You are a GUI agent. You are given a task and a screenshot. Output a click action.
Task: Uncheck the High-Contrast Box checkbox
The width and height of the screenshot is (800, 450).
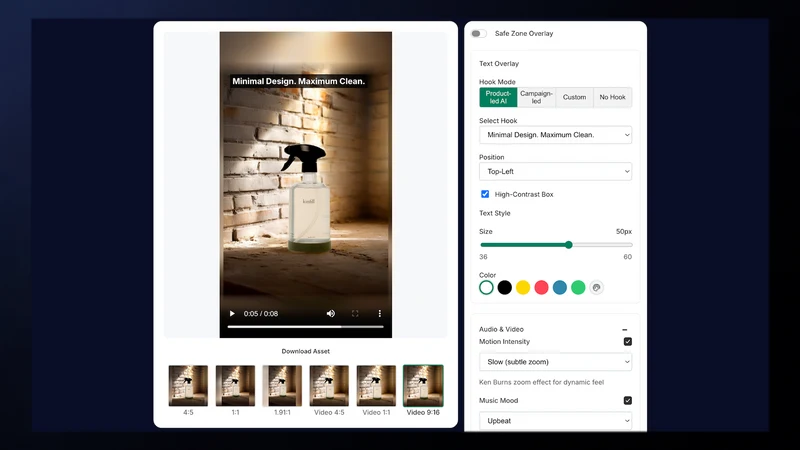coord(485,194)
